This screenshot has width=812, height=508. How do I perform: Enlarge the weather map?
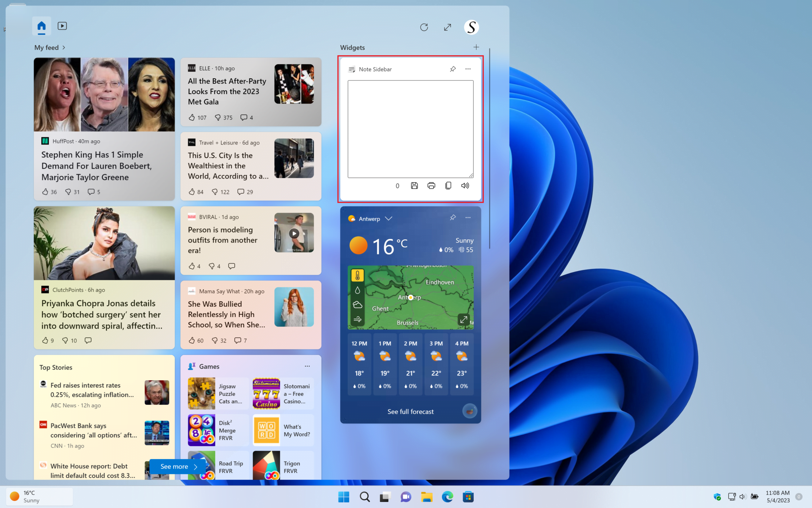(x=463, y=319)
